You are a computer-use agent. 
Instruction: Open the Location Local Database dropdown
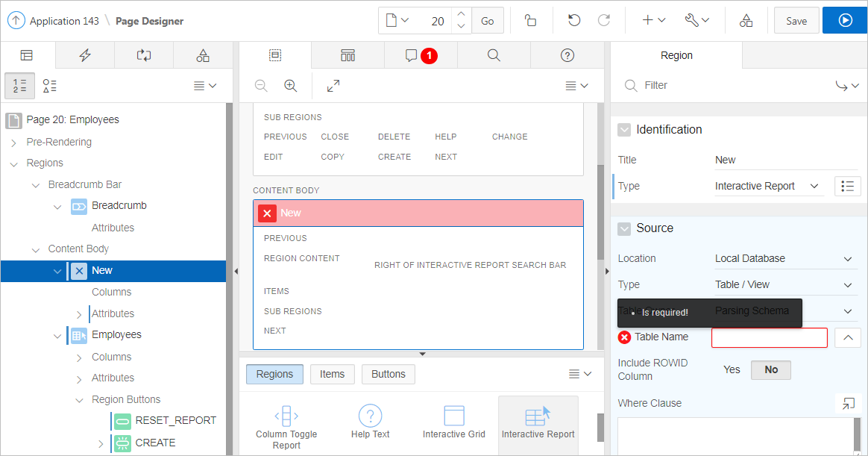pos(783,258)
